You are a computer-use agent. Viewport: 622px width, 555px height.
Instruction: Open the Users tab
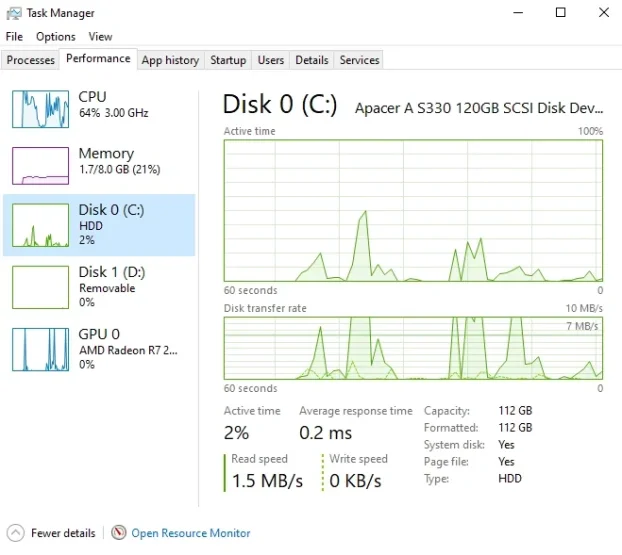[271, 60]
